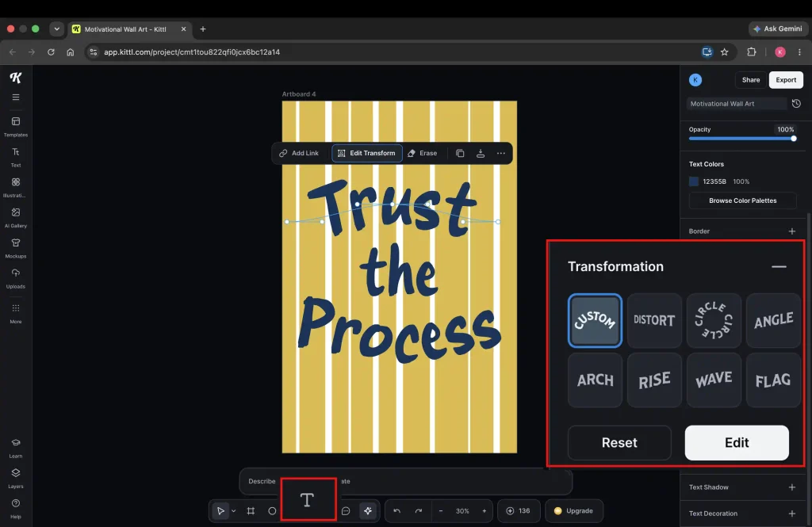Reset the text transformation

coord(619,443)
